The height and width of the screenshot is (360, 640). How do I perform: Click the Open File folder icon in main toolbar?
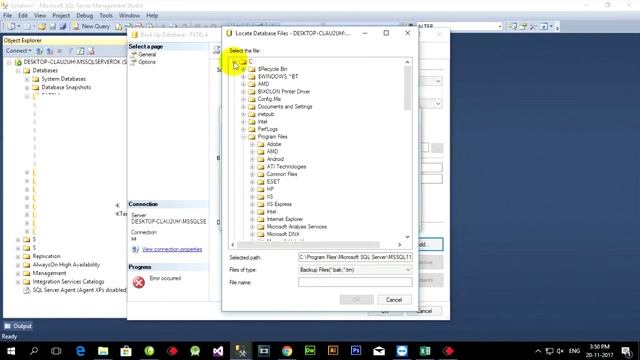42,27
